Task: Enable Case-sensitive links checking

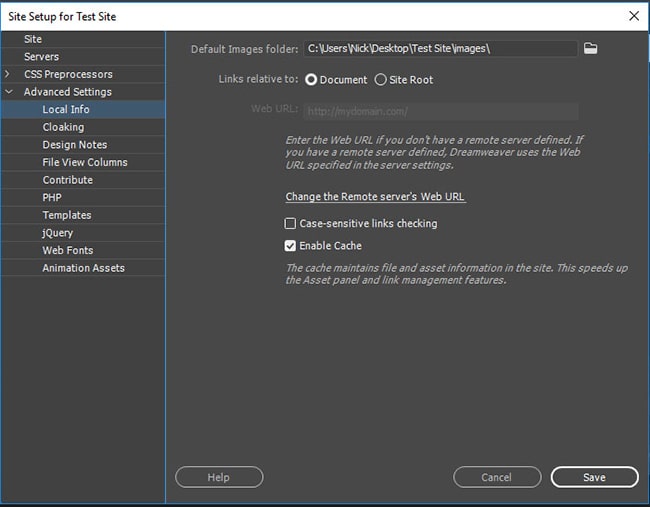Action: [x=290, y=223]
